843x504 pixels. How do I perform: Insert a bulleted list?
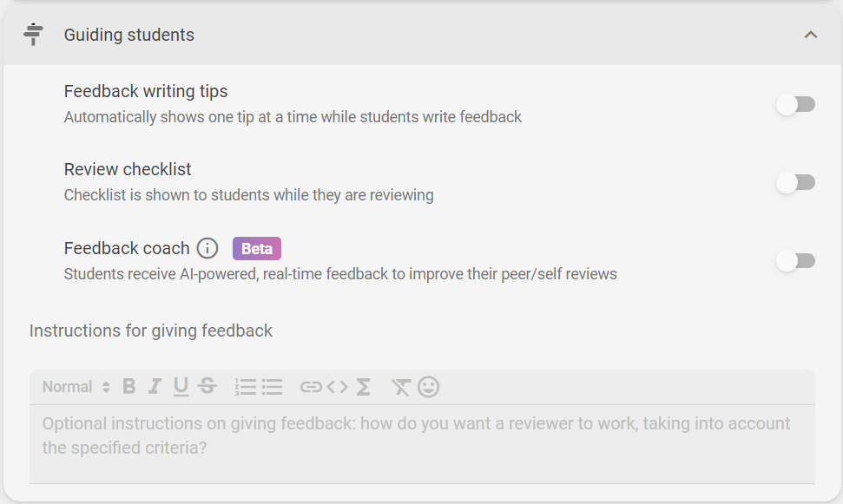tap(272, 386)
